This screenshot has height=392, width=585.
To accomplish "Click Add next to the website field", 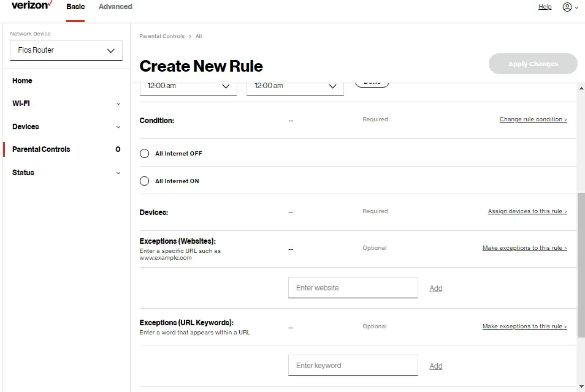I will pyautogui.click(x=435, y=288).
